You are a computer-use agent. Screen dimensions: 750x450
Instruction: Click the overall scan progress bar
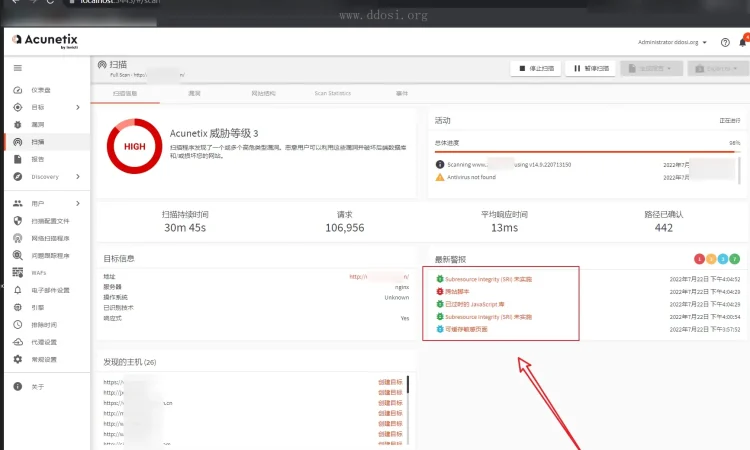click(x=587, y=152)
